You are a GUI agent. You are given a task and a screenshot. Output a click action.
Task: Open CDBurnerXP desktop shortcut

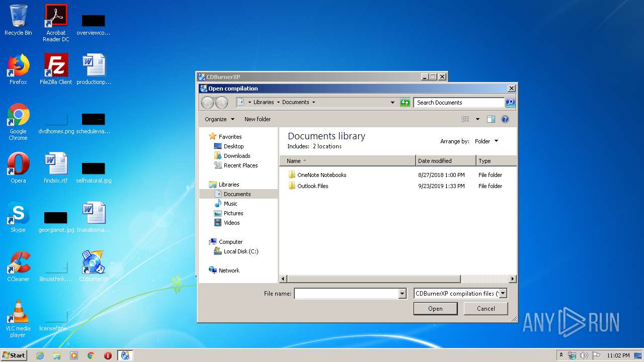[x=94, y=266]
